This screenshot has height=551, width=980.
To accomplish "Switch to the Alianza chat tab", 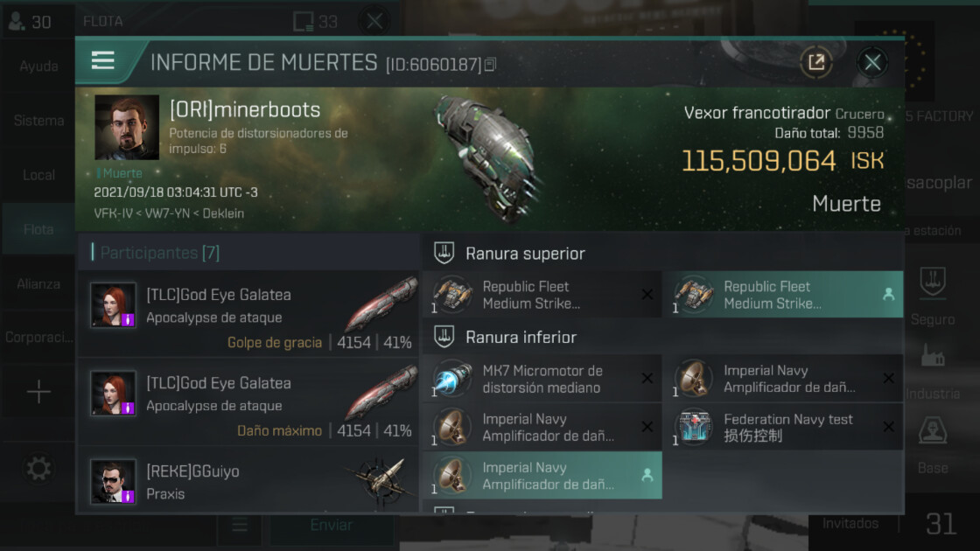I will (x=38, y=283).
